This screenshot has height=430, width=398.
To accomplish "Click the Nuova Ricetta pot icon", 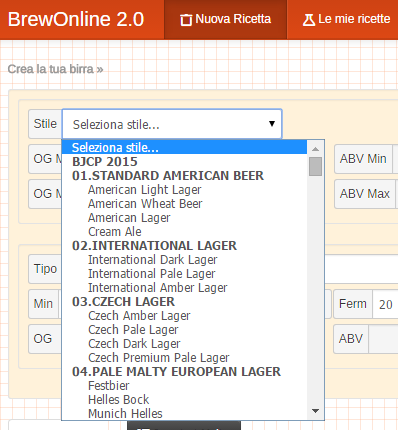I will coord(186,20).
